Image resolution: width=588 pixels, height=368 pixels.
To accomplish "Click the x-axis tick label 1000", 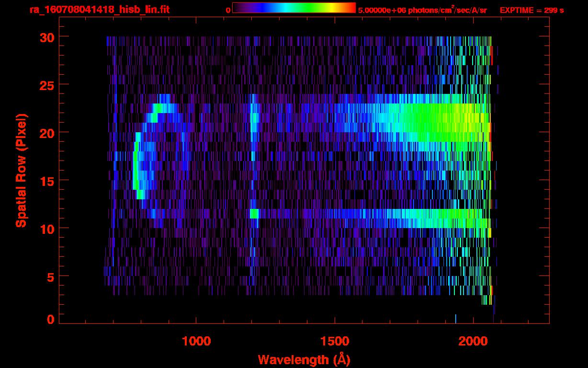I will point(196,341).
